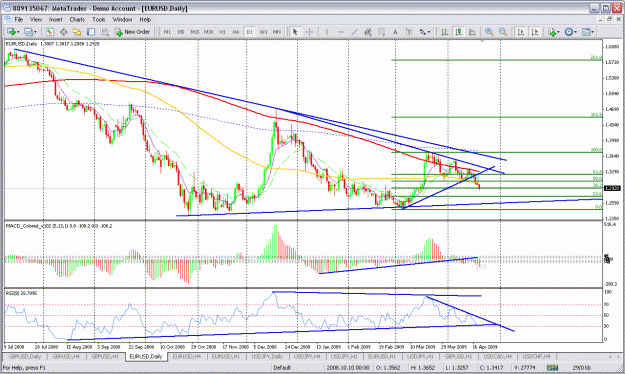Switch to Line Chart display
The height and width of the screenshot is (374, 625).
(x=472, y=32)
